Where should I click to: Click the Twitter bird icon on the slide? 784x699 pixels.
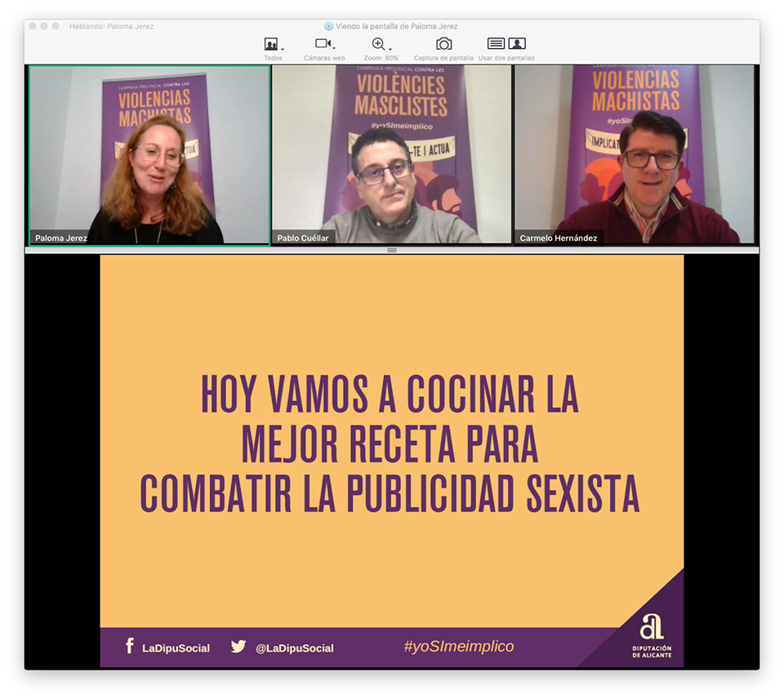tap(238, 647)
